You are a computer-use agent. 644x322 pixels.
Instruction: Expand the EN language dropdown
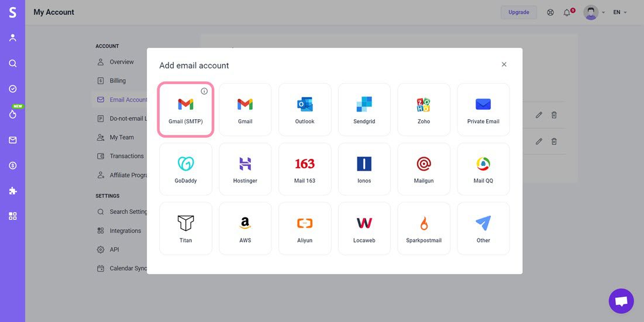(619, 12)
